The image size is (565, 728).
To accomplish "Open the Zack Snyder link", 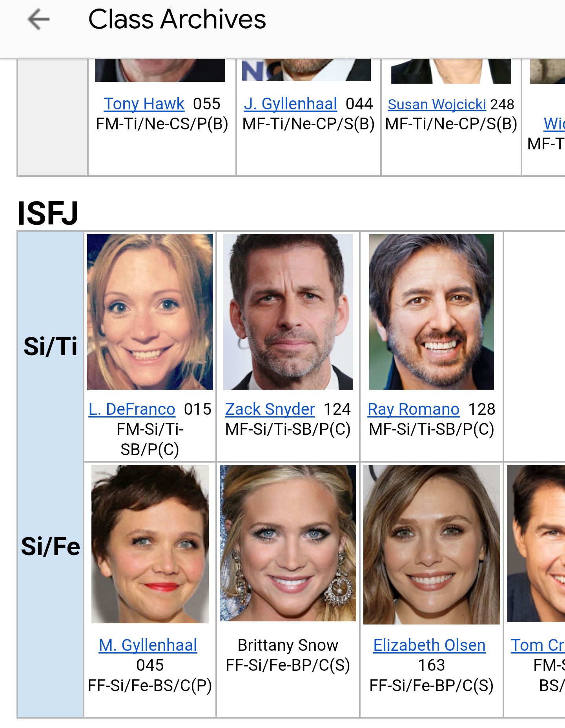I will pyautogui.click(x=270, y=409).
